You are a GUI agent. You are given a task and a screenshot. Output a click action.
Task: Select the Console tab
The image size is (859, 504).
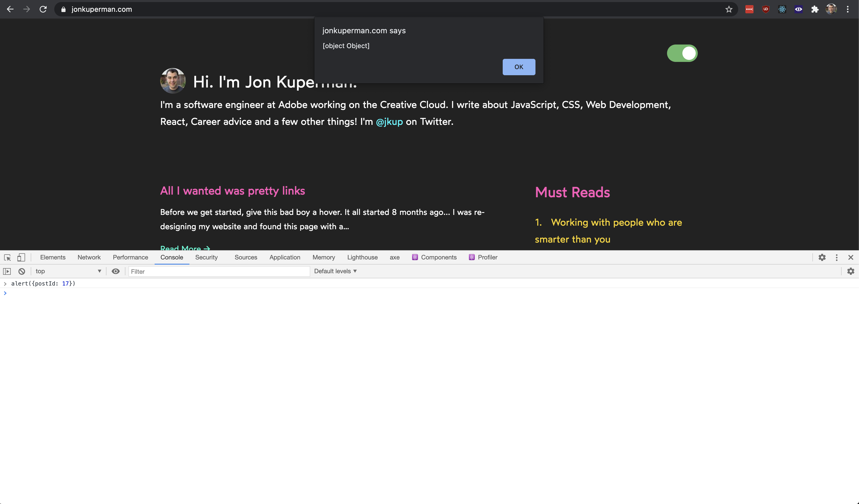172,257
